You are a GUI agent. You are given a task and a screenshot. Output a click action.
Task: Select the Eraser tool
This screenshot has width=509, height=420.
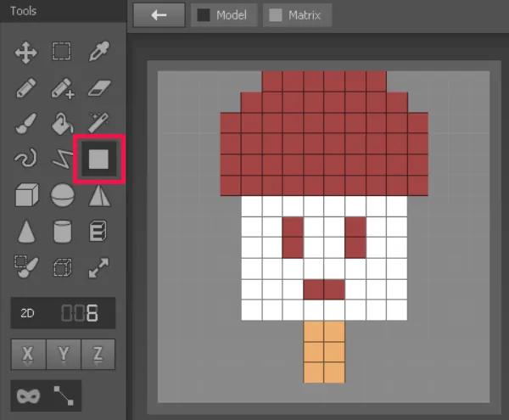pos(99,88)
